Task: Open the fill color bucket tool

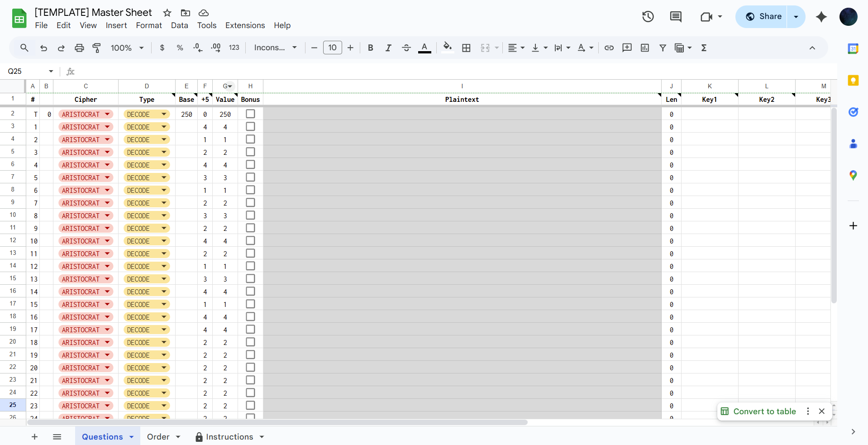Action: [447, 47]
